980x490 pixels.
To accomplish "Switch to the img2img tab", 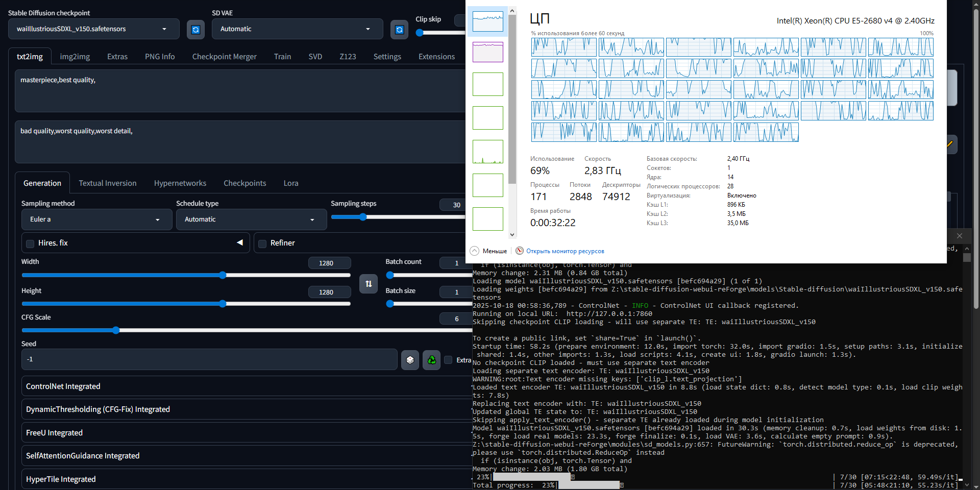I will 75,57.
